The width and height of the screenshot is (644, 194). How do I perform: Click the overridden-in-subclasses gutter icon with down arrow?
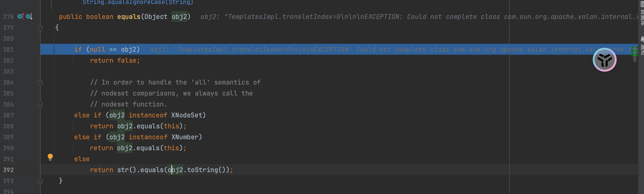(x=29, y=16)
